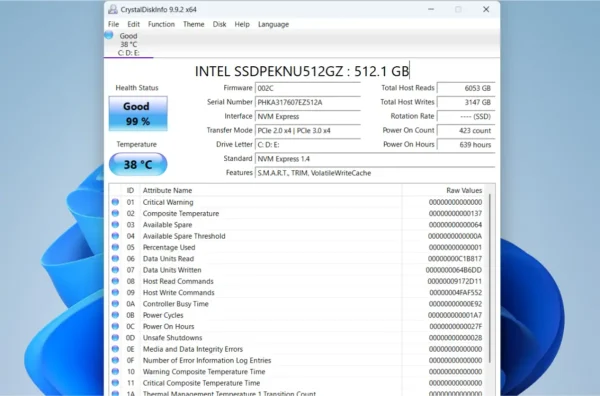Open the Language menu

pos(273,24)
